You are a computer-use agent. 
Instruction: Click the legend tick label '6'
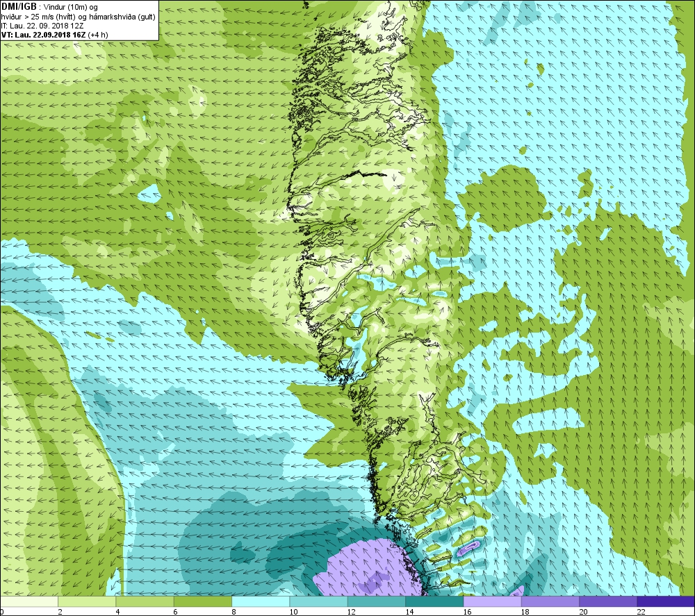point(176,612)
